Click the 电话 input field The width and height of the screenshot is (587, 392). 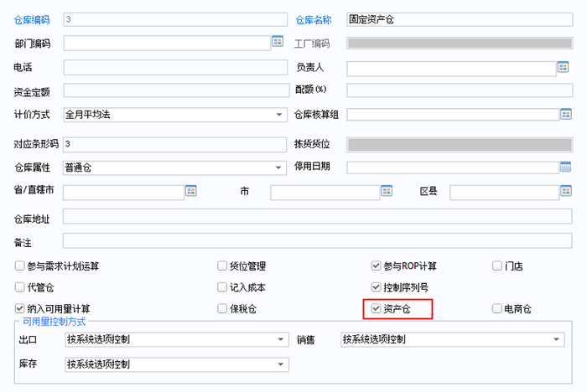(x=175, y=67)
